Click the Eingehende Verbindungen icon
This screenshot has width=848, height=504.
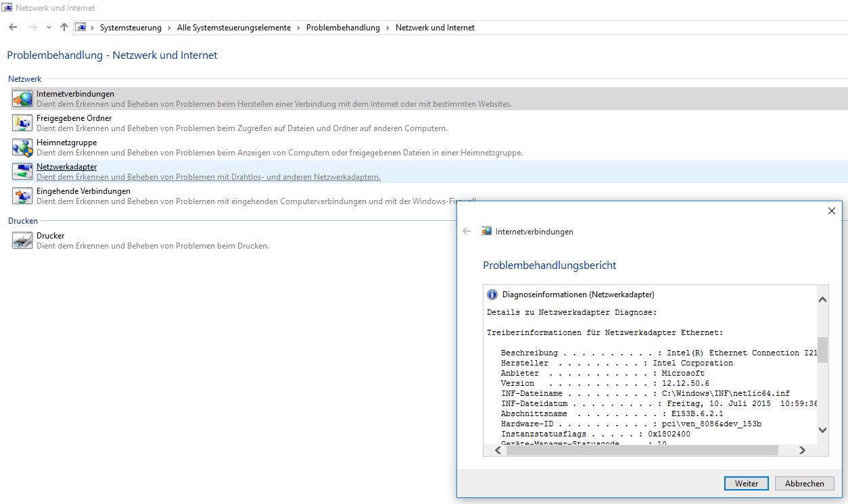click(x=22, y=196)
